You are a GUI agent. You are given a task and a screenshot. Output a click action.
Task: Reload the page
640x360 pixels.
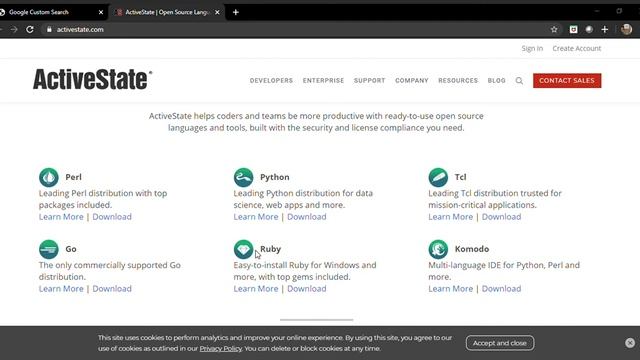point(30,29)
